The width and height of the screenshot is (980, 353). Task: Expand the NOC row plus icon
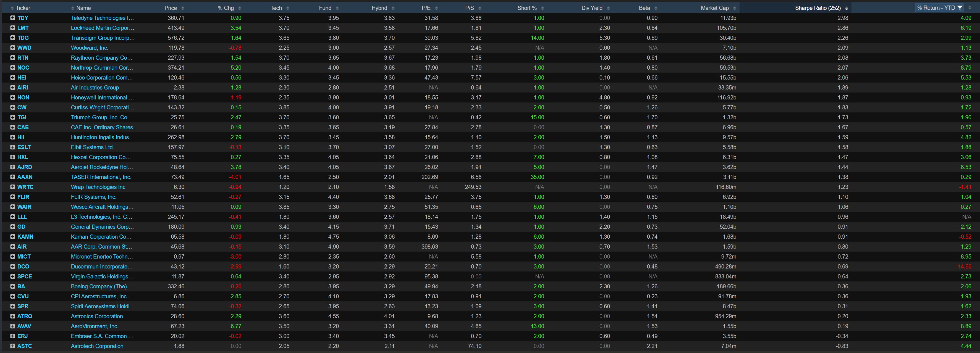[12, 68]
